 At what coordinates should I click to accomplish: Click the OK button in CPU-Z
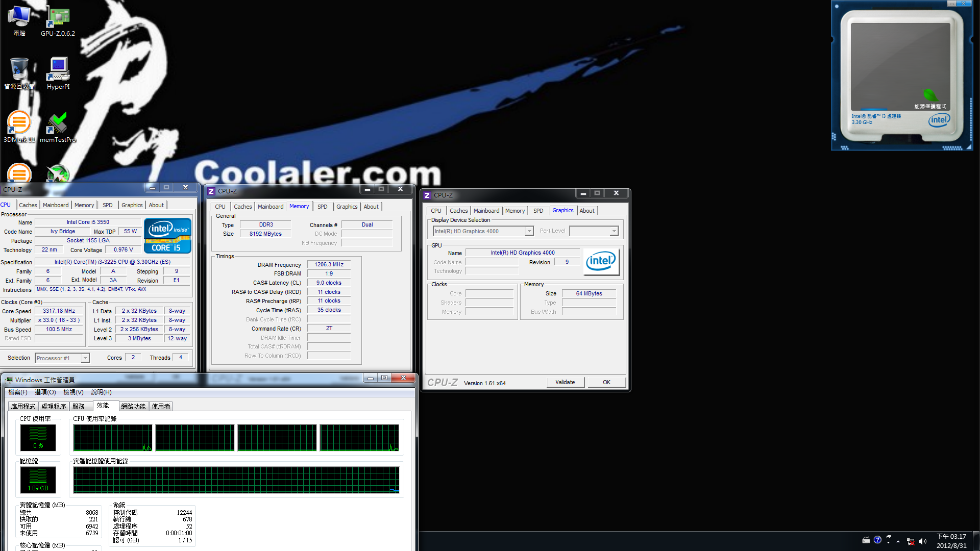[x=606, y=382]
